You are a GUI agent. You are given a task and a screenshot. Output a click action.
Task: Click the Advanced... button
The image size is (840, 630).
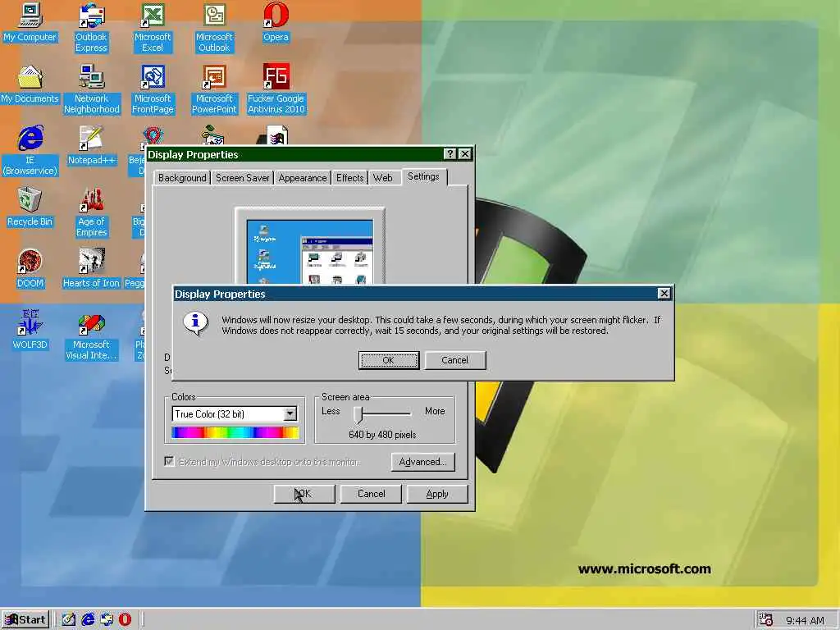pos(422,462)
